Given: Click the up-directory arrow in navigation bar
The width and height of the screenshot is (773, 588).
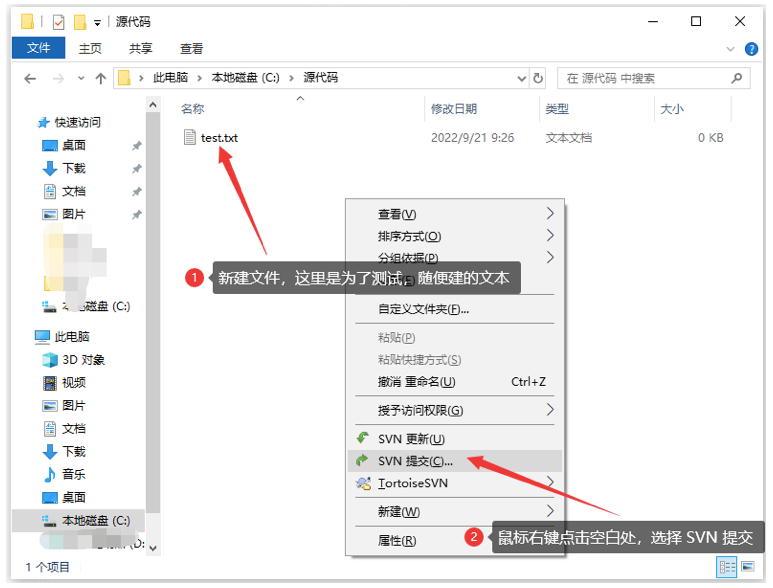Looking at the screenshot, I should tap(100, 78).
